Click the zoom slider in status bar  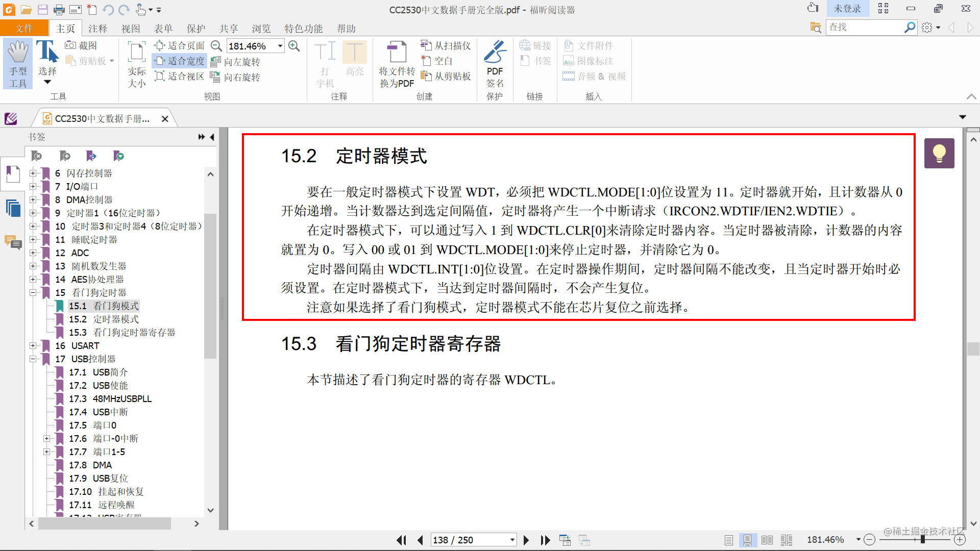click(922, 540)
